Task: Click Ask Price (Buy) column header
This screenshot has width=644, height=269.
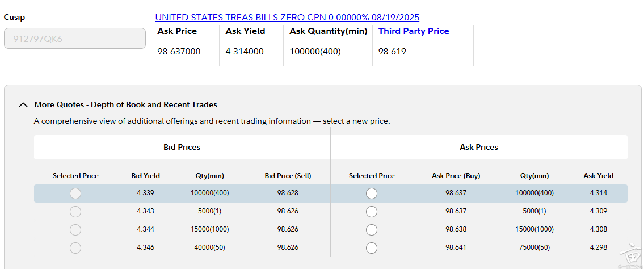Action: pos(456,176)
